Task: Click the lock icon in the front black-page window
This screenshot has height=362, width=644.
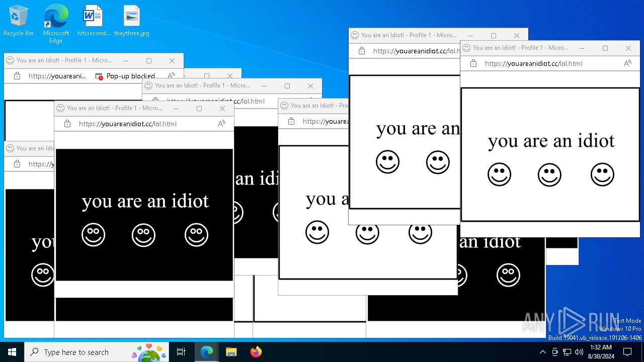Action: [x=67, y=124]
